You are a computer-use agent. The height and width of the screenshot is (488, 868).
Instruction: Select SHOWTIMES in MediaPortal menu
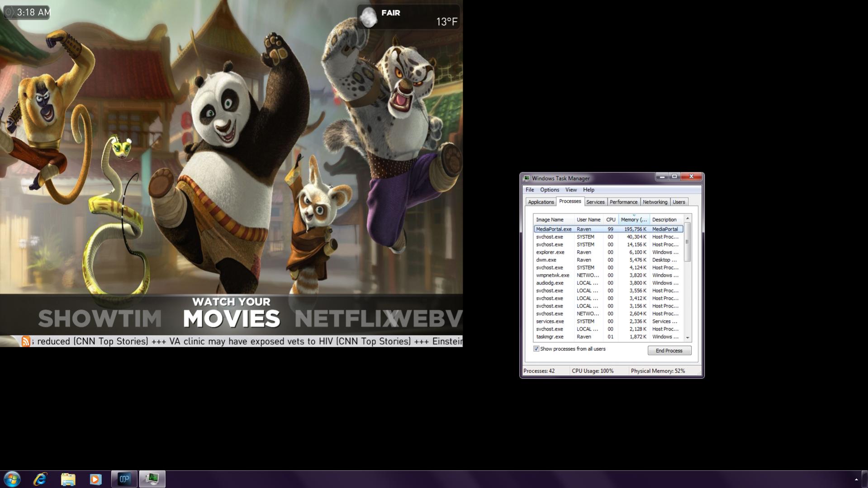[100, 318]
